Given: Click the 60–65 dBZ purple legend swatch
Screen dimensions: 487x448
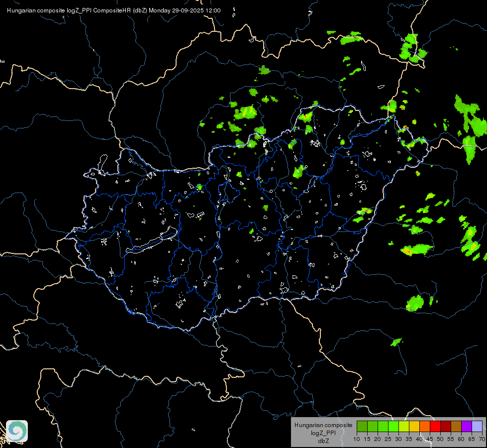Looking at the screenshot, I should (x=467, y=426).
